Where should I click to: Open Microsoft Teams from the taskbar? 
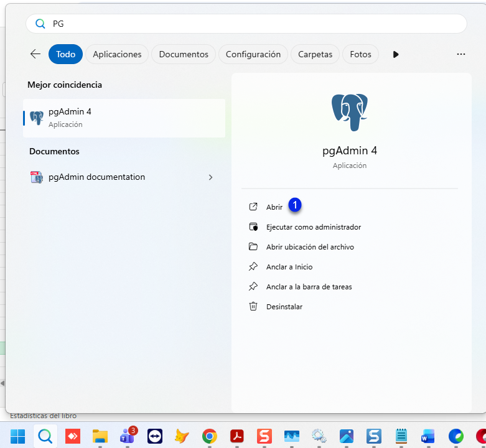[128, 436]
